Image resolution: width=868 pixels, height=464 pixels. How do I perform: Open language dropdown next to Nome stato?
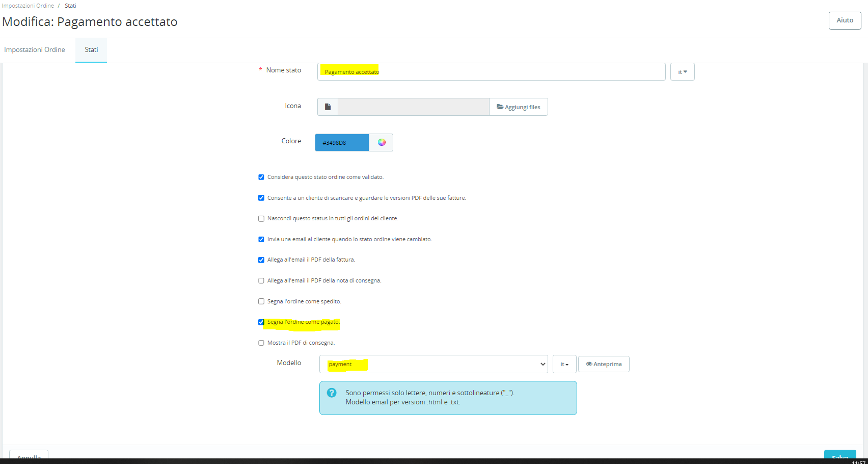[x=683, y=72]
